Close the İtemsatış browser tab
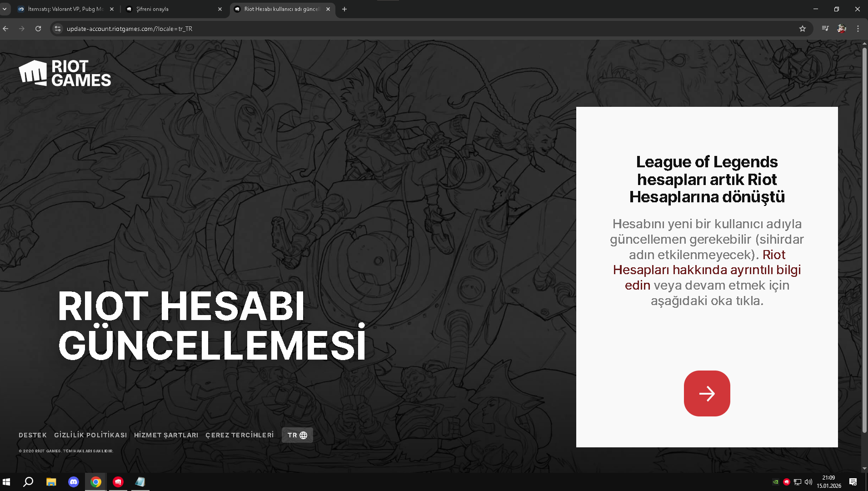 pos(112,9)
